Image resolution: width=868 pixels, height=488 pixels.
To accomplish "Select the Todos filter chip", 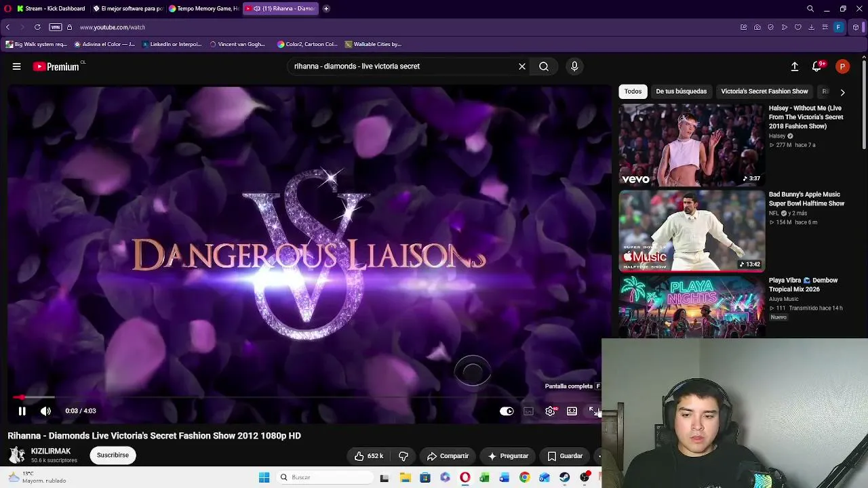I will pos(633,91).
